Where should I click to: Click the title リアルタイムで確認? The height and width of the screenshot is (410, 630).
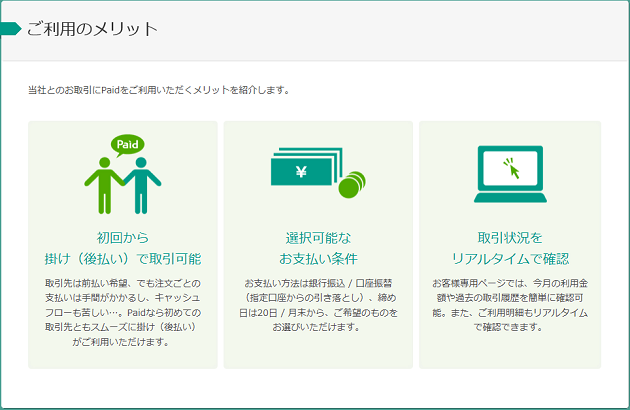[510, 258]
